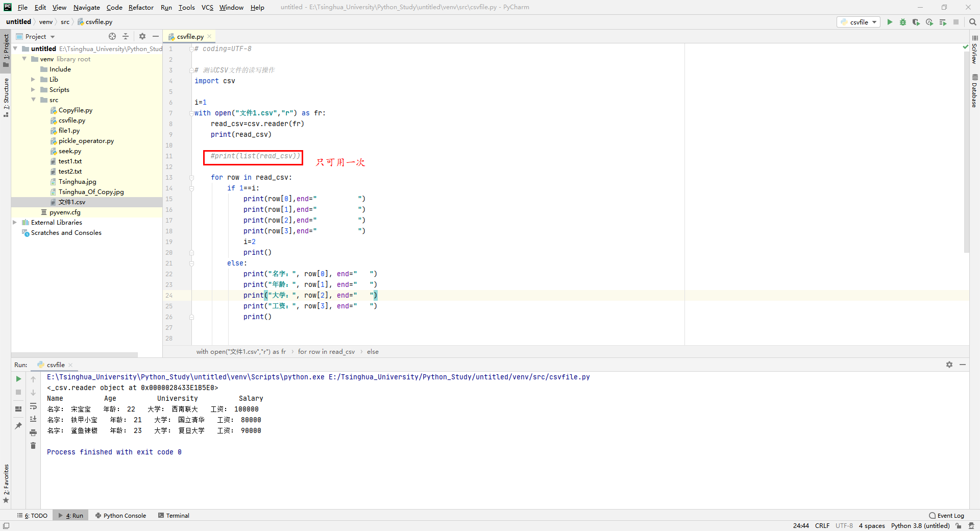
Task: Open the csvfile run configuration dropdown
Action: (x=859, y=22)
